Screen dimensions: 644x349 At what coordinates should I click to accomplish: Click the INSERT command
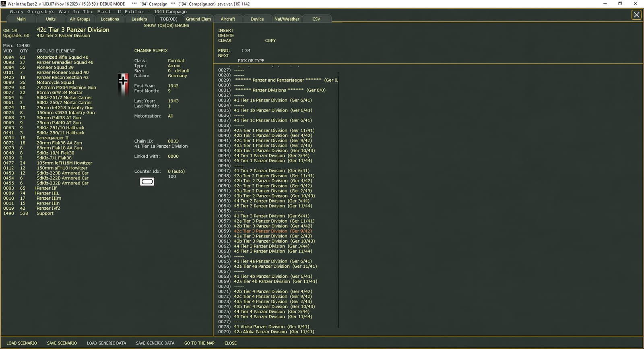226,31
